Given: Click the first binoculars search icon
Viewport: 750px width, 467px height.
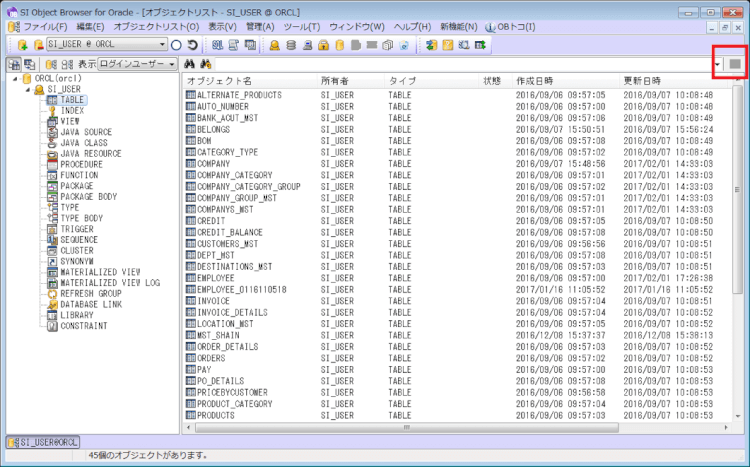Looking at the screenshot, I should pos(189,64).
